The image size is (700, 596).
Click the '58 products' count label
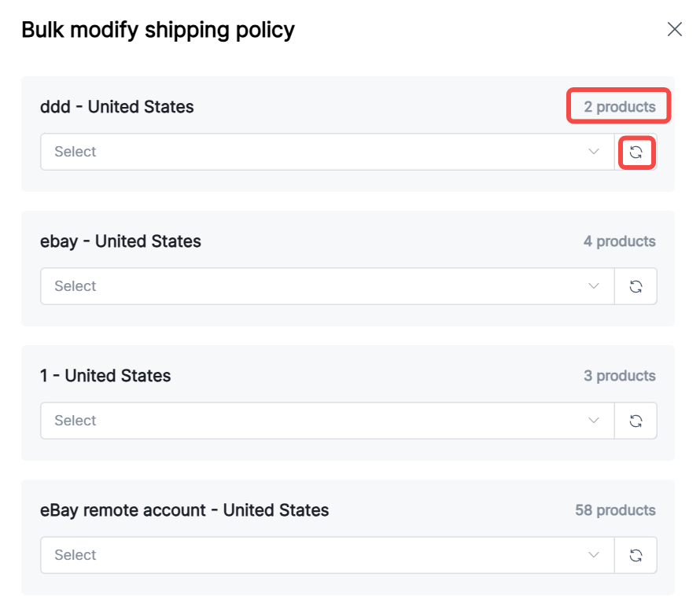pyautogui.click(x=615, y=510)
